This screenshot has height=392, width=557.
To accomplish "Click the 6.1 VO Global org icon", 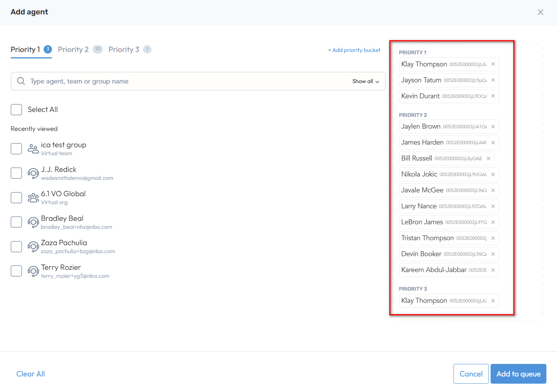I will coord(33,198).
